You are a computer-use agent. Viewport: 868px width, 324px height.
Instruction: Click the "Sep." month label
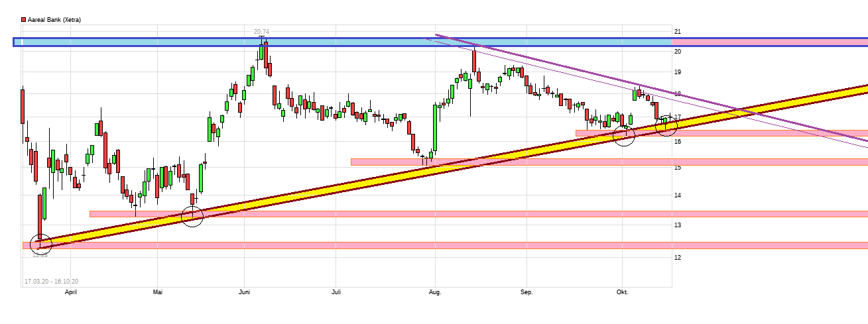click(x=527, y=292)
